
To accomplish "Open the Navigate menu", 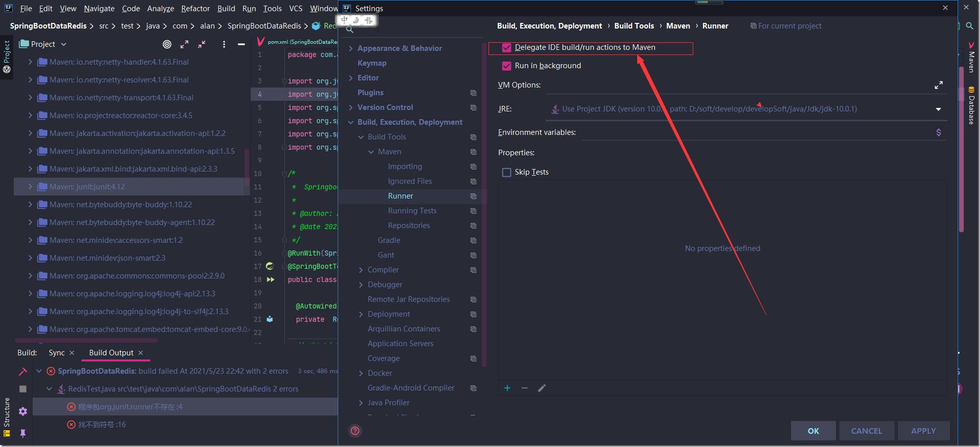I will (99, 8).
